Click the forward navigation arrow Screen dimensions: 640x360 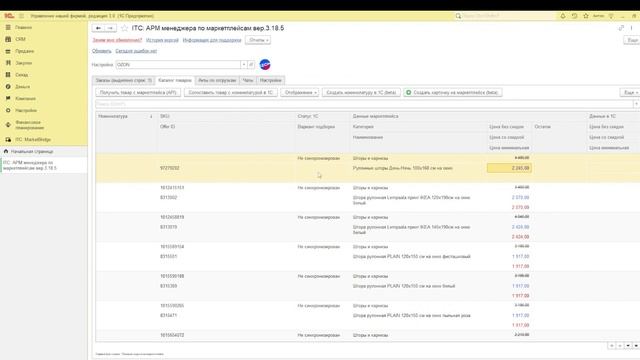coord(110,28)
